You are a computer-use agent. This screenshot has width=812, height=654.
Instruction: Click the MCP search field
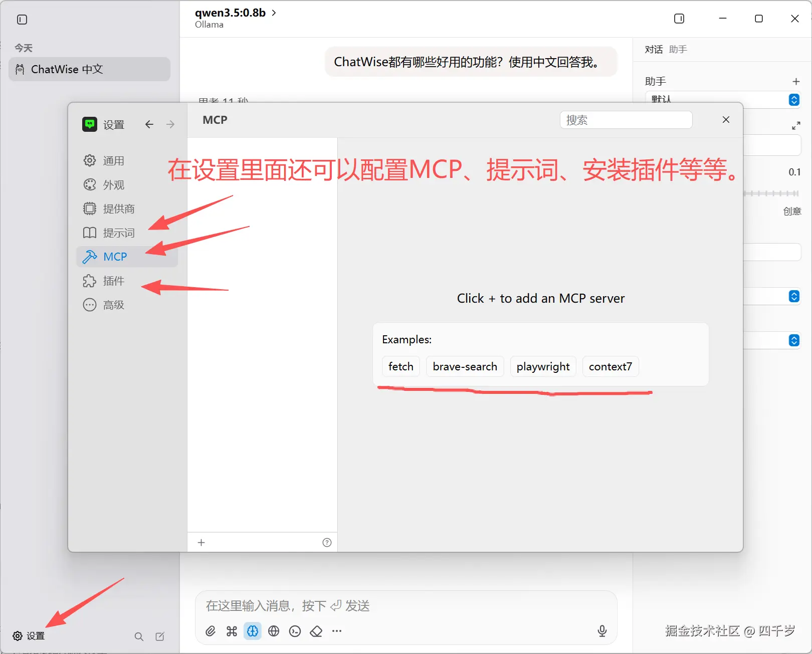click(626, 120)
